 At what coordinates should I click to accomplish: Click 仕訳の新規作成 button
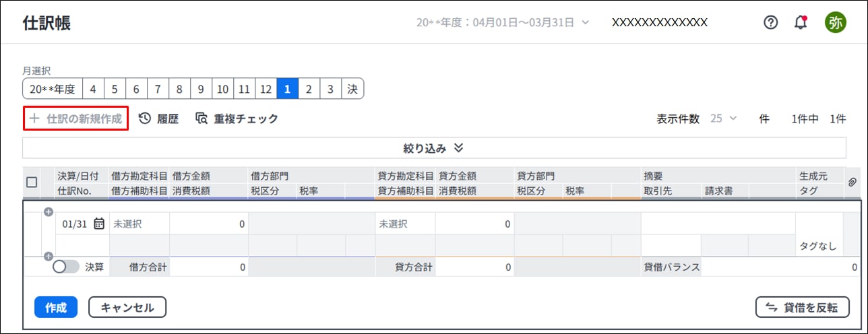pyautogui.click(x=75, y=119)
